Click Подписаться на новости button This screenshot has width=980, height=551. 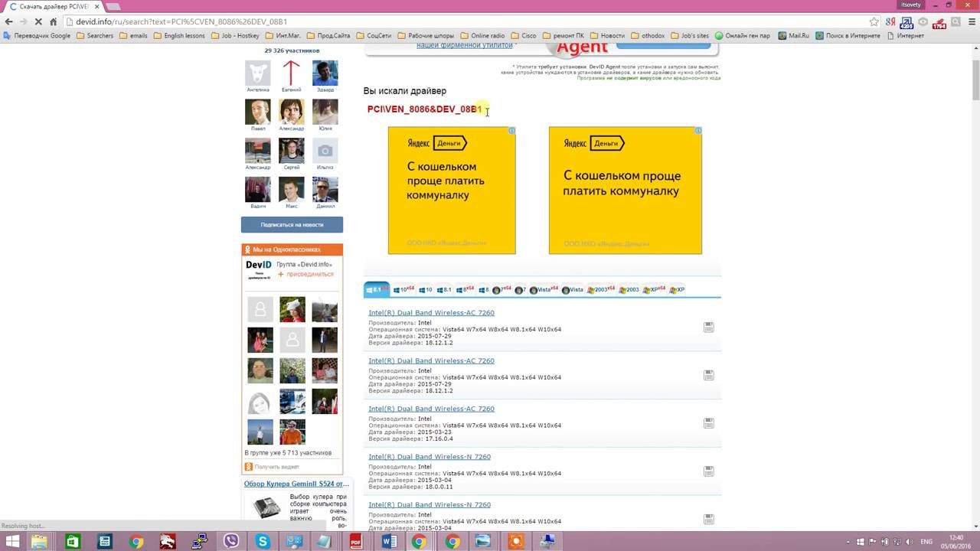coord(292,224)
